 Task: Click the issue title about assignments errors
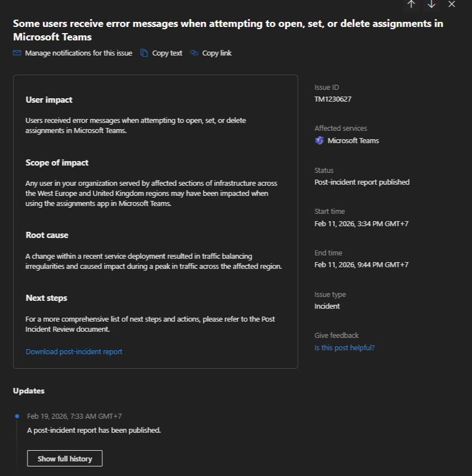(228, 30)
